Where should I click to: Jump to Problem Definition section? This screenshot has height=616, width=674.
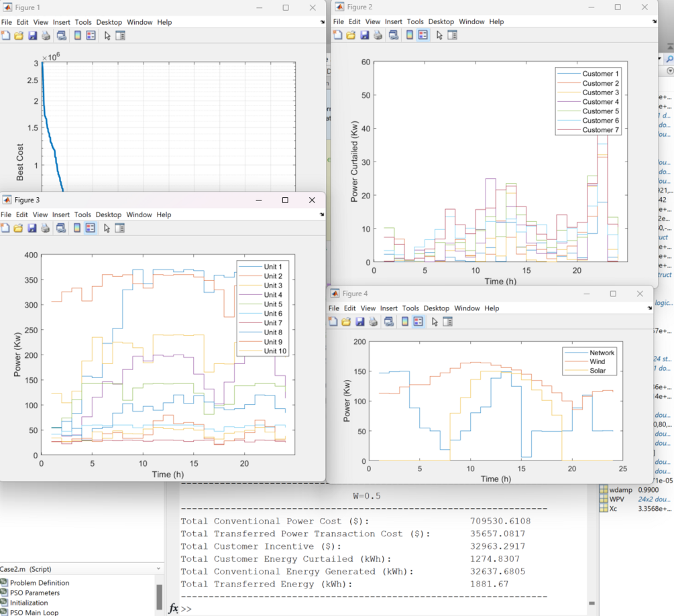[x=40, y=583]
